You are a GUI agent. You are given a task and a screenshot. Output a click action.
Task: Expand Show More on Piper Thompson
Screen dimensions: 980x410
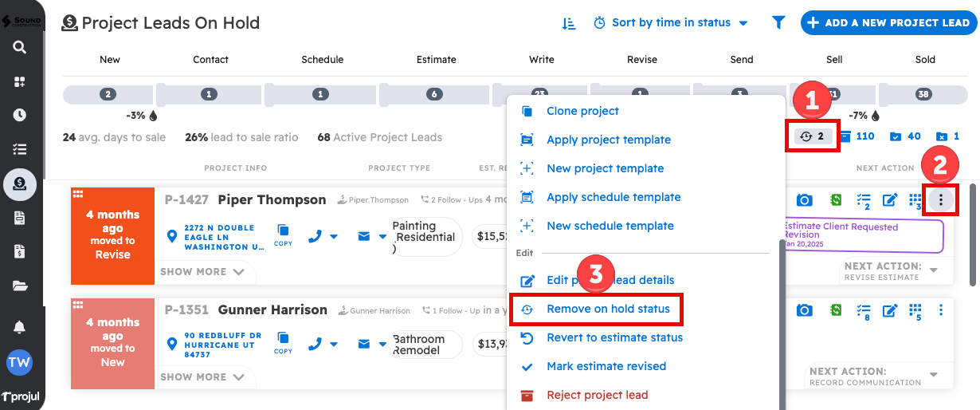click(x=202, y=272)
